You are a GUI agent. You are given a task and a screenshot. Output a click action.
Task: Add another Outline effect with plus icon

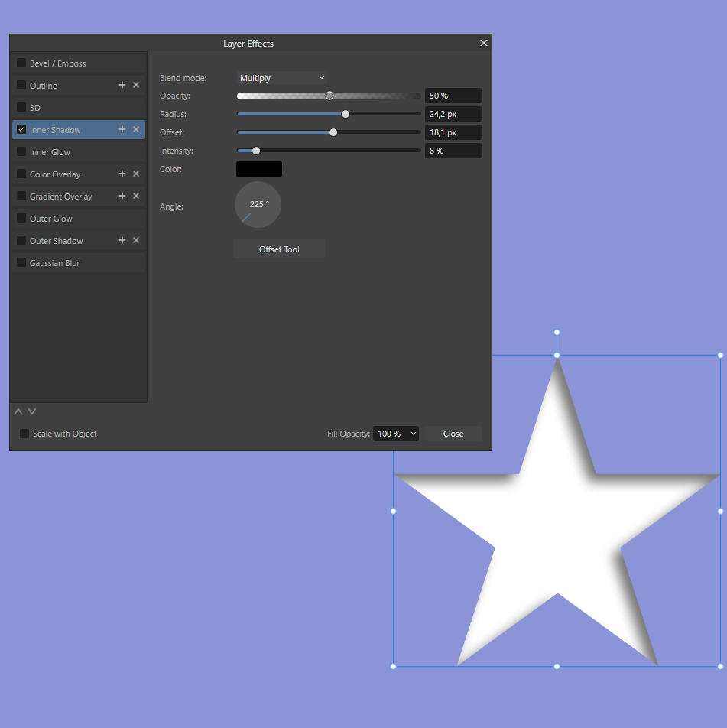click(122, 85)
